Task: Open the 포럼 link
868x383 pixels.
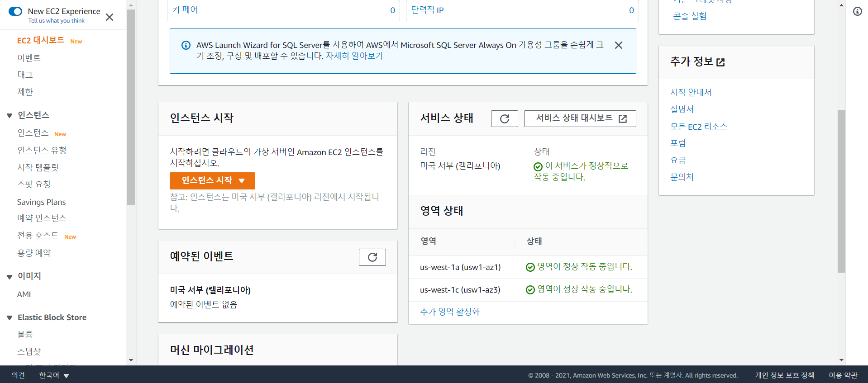Action: pyautogui.click(x=678, y=143)
